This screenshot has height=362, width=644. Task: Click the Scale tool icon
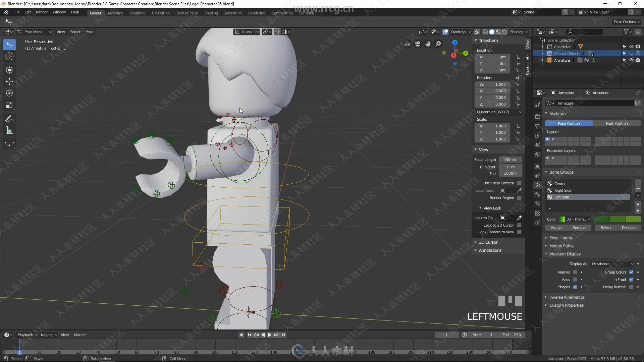[10, 105]
